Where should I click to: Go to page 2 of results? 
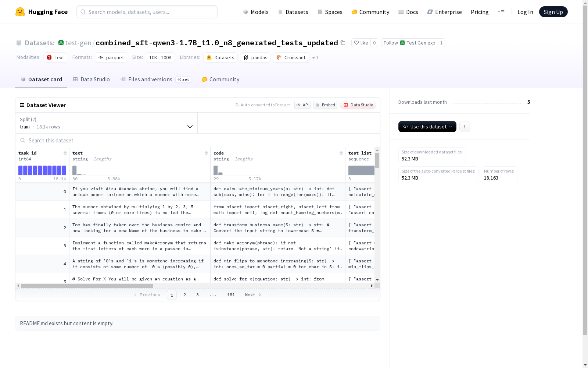(184, 295)
